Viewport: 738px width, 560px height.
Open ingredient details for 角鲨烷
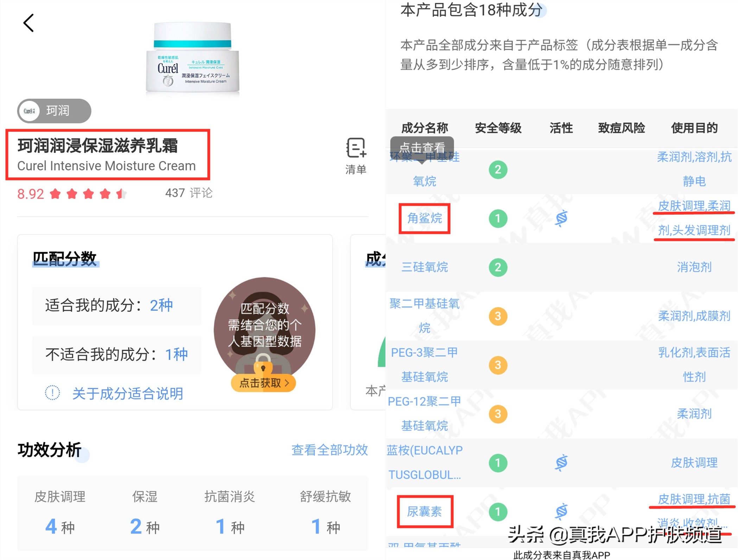coord(424,218)
